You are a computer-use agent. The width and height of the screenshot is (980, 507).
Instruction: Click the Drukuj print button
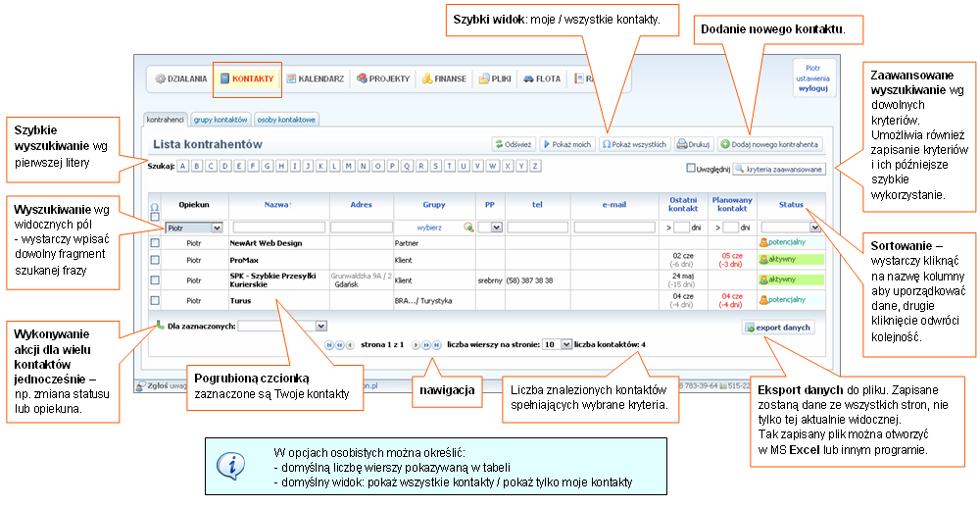[693, 144]
